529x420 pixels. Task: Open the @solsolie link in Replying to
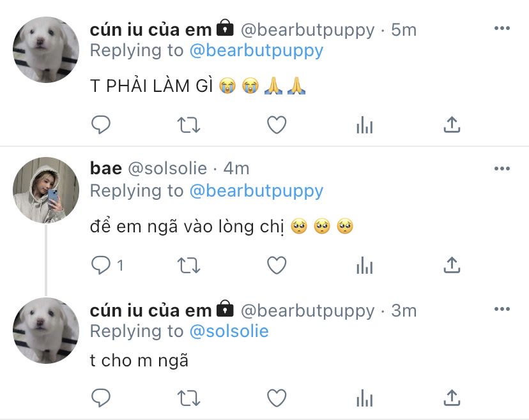click(229, 331)
